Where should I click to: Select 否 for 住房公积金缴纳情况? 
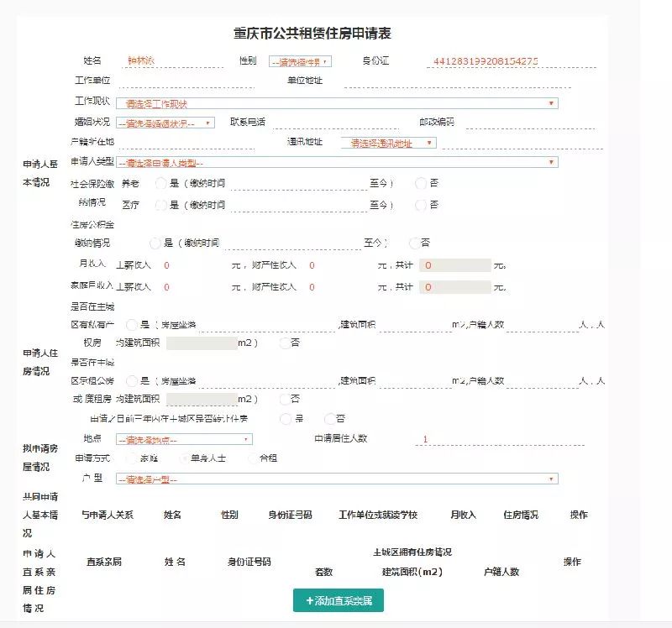click(414, 243)
